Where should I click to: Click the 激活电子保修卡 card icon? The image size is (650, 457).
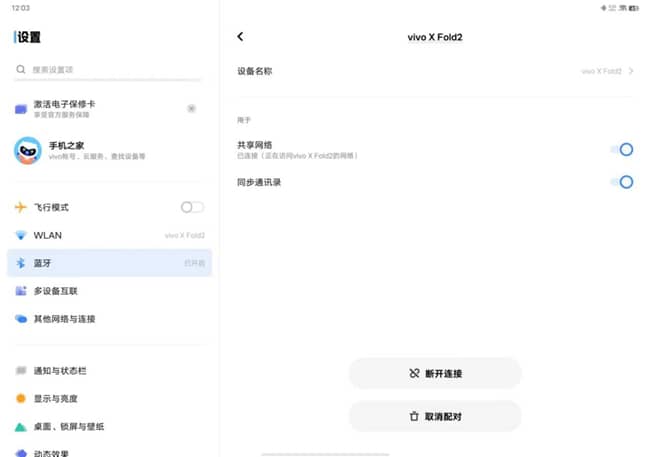coord(22,108)
